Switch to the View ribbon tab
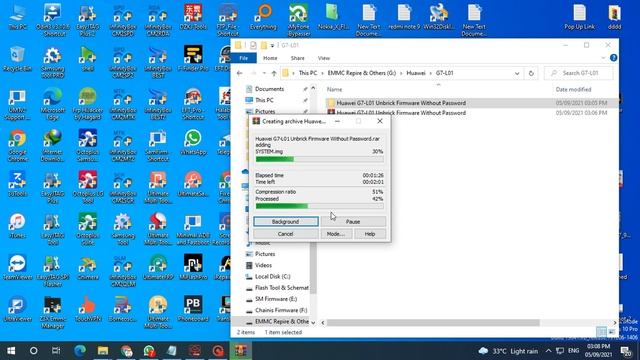The width and height of the screenshot is (640, 360). click(x=324, y=58)
